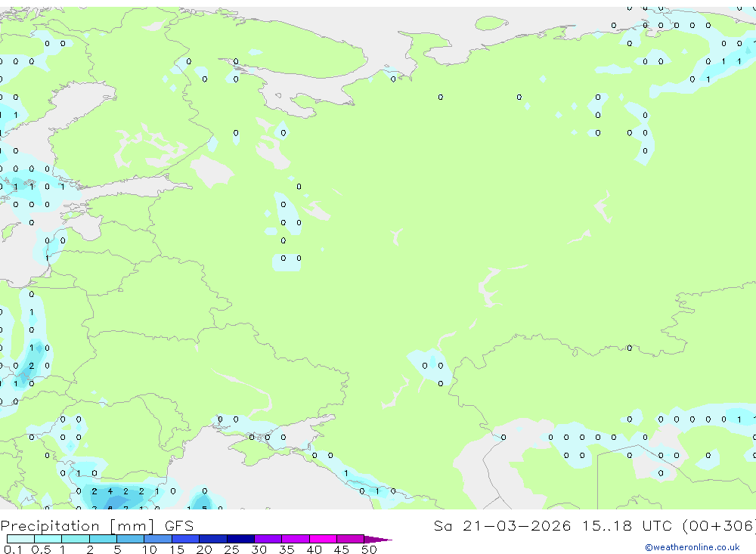Click the 1–2 mm legend color swatch
756x554 pixels.
pos(76,539)
